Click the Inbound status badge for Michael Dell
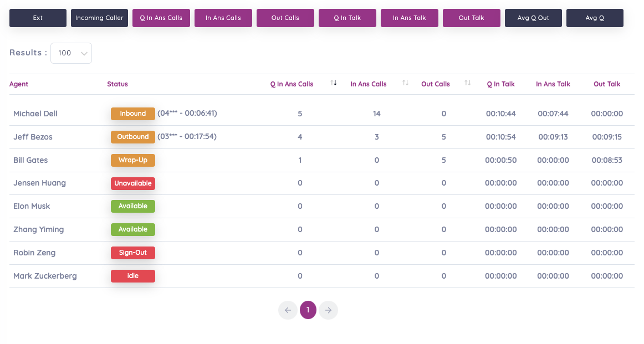 tap(133, 114)
